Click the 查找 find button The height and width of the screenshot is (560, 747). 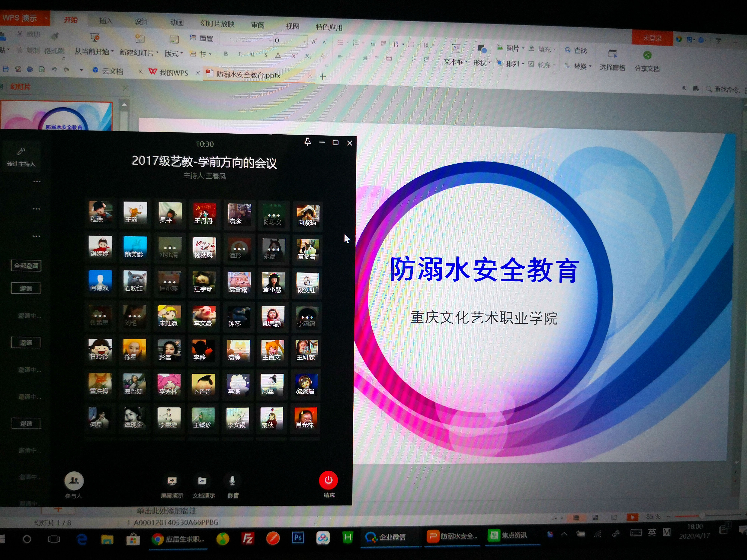[576, 50]
